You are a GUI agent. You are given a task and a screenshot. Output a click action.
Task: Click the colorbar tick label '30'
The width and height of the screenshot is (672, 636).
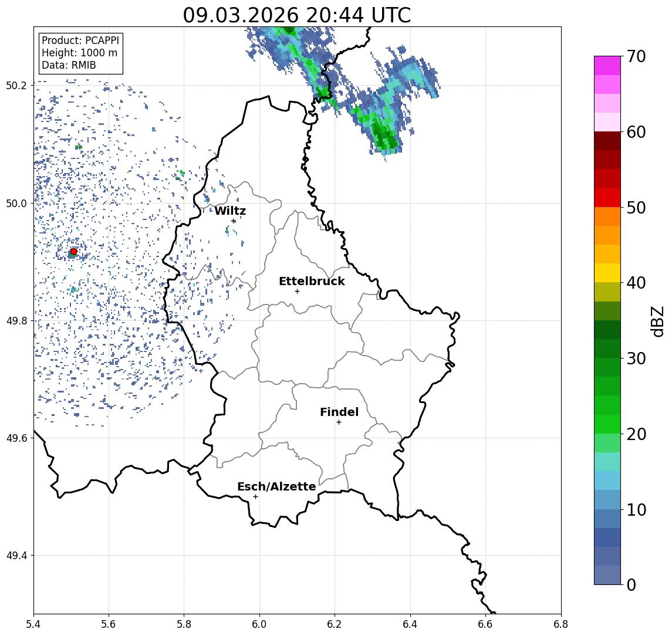click(636, 358)
